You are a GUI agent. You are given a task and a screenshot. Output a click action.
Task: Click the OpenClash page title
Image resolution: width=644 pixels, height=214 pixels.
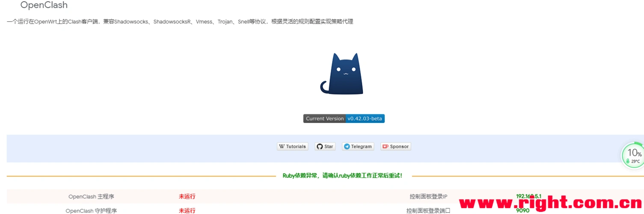(44, 6)
